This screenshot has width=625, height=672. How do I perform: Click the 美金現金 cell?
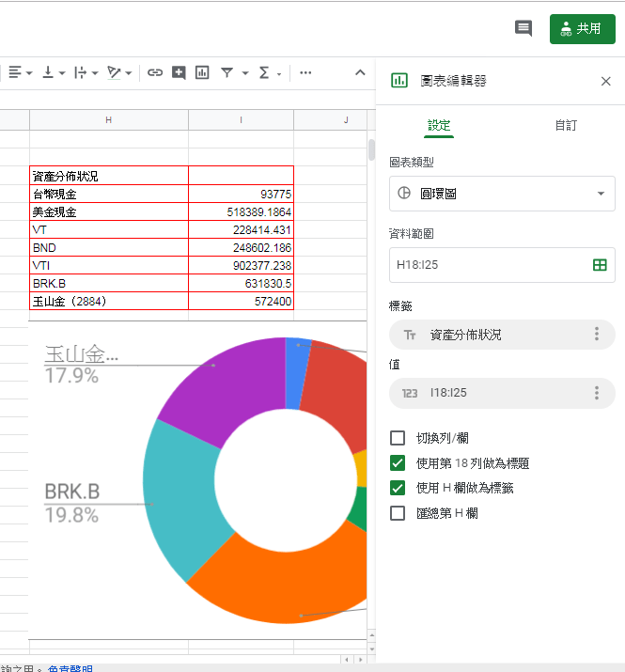pos(109,211)
